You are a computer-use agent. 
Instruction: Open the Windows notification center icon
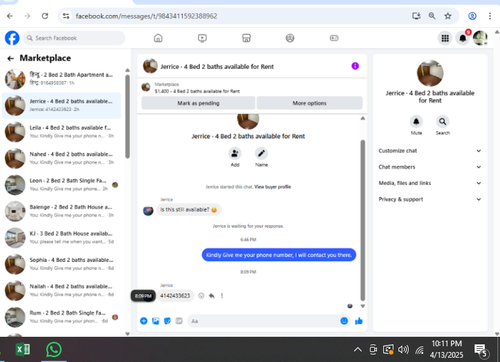pyautogui.click(x=481, y=350)
